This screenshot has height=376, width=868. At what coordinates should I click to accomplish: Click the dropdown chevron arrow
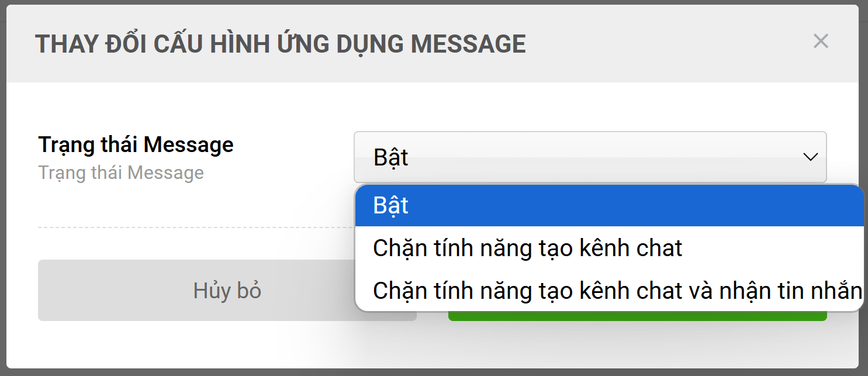810,157
